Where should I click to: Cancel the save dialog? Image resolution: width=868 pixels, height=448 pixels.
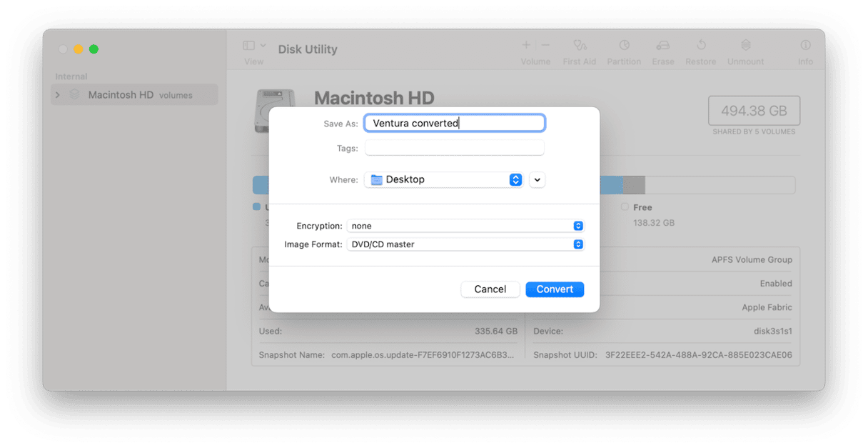[490, 289]
